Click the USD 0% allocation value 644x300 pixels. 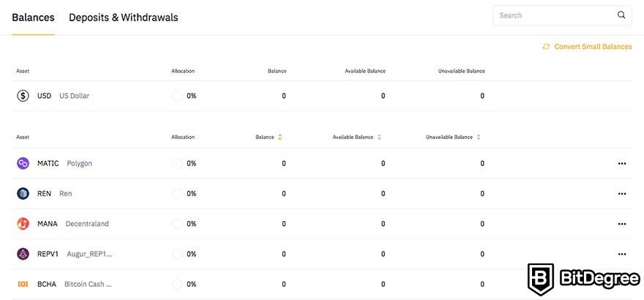(192, 96)
